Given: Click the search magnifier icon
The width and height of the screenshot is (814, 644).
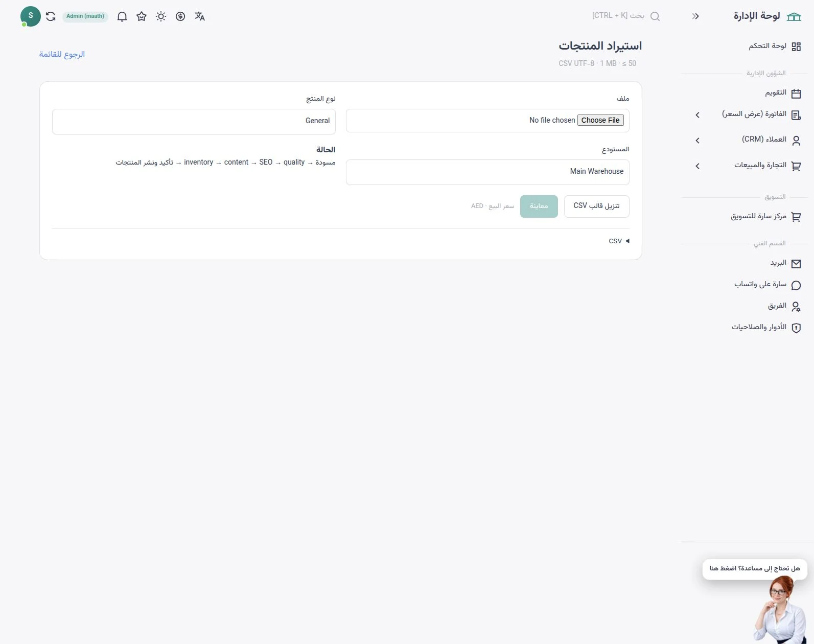Looking at the screenshot, I should pos(655,16).
